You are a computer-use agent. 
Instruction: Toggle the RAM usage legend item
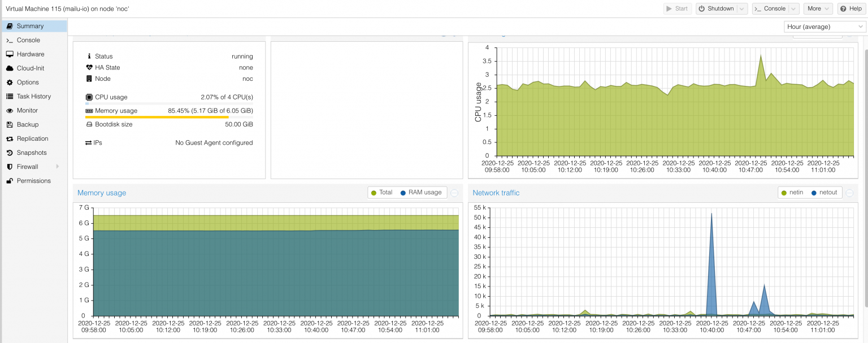coord(422,192)
